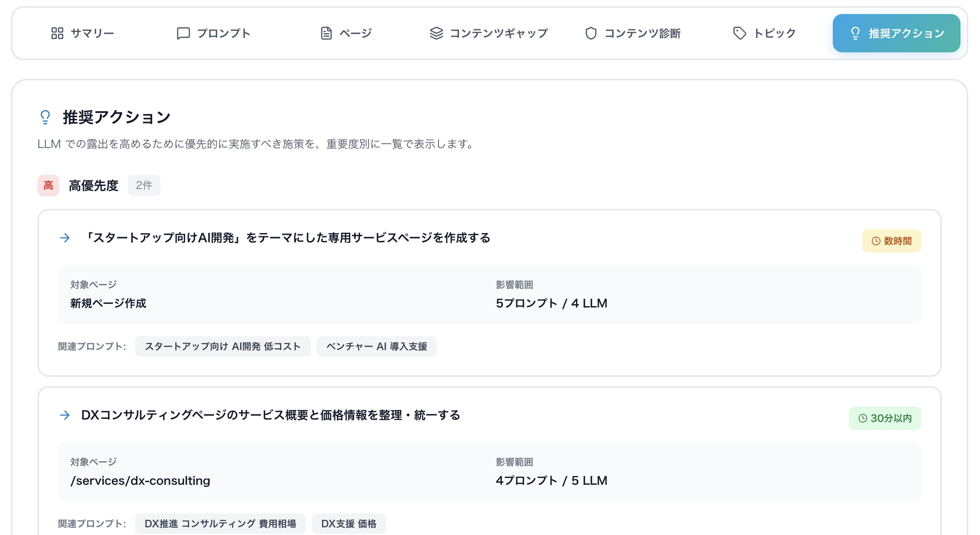980x535 pixels.
Task: Click the ベンチャー AI 導入支援 prompt chip
Action: (x=376, y=346)
